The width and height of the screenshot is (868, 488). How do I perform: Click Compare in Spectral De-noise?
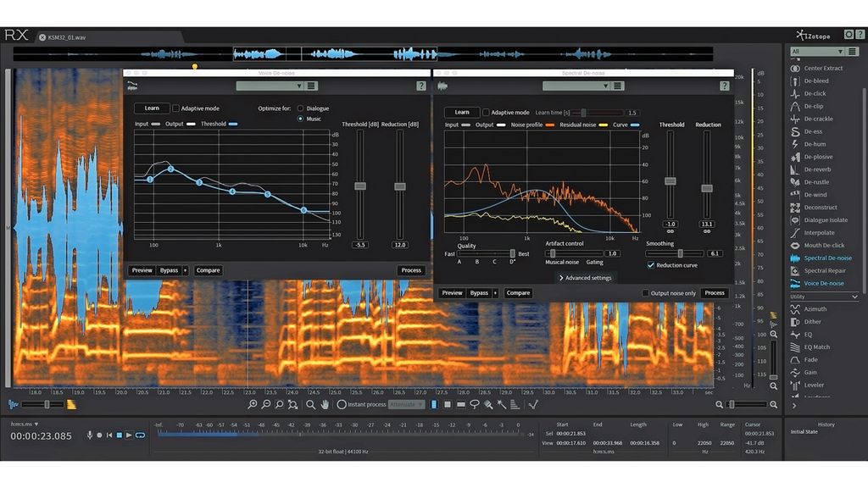518,293
